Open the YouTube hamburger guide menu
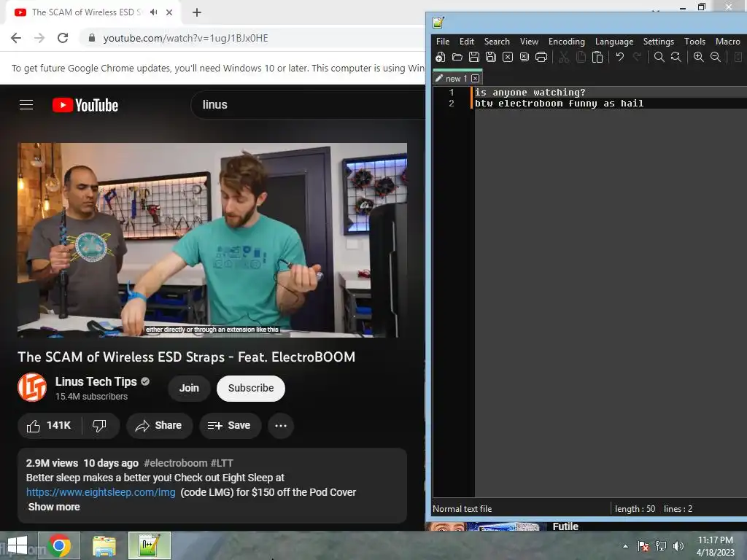 26,105
